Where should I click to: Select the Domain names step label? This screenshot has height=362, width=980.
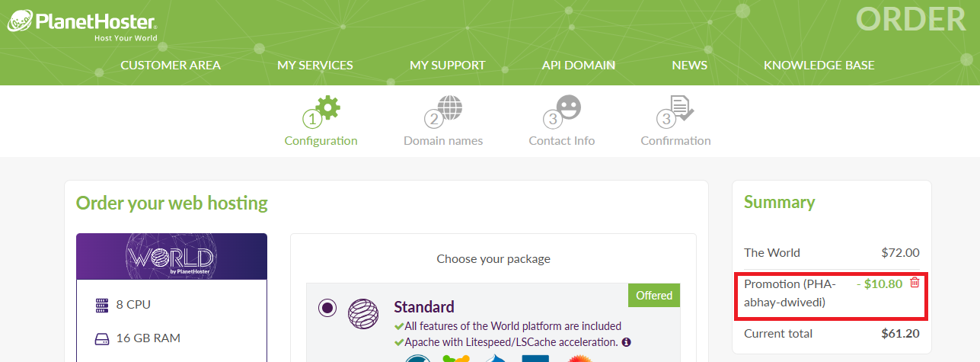click(x=443, y=141)
